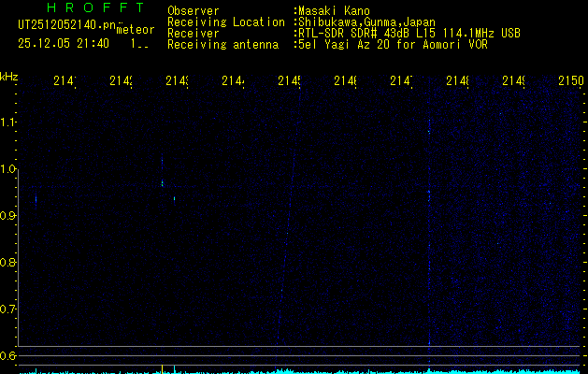Click the 1.1 kHz frequency axis label
The width and height of the screenshot is (588, 374).
[7, 122]
